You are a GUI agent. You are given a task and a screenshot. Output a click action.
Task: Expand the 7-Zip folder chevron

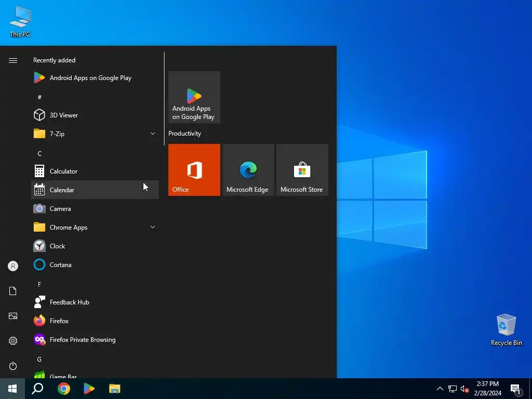(153, 134)
